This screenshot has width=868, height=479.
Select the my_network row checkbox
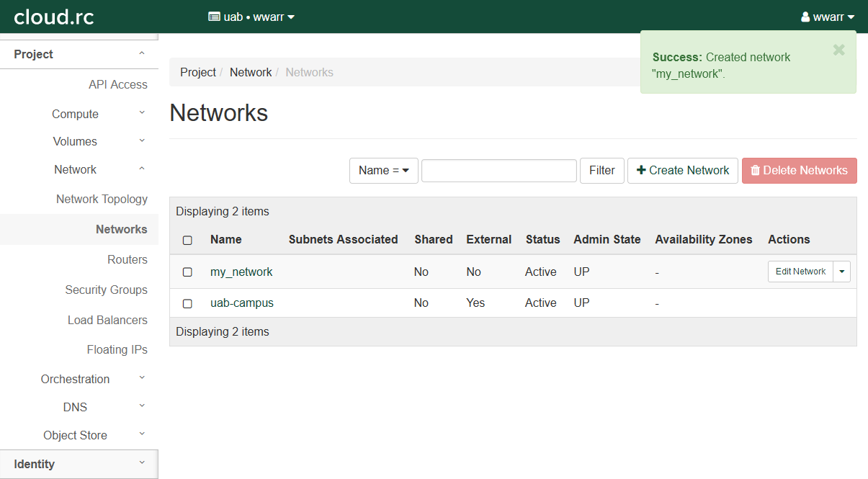[187, 272]
